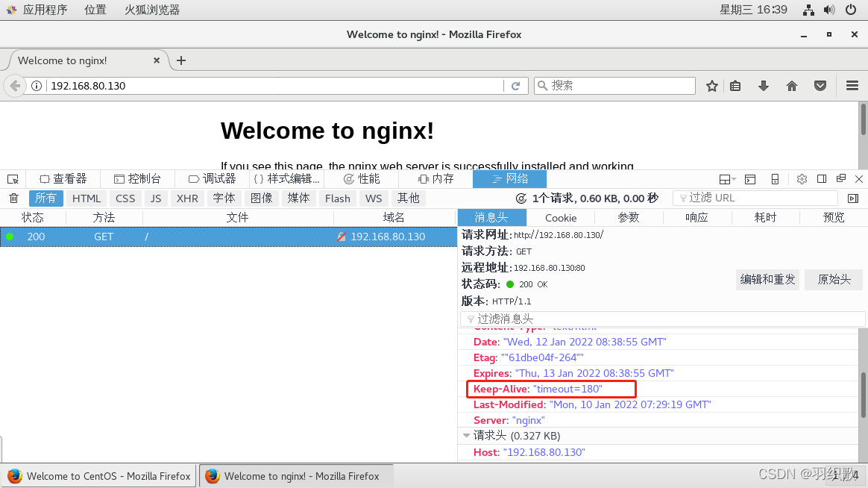Switch to the 查看器 devtools tab
The width and height of the screenshot is (868, 488).
pos(63,179)
